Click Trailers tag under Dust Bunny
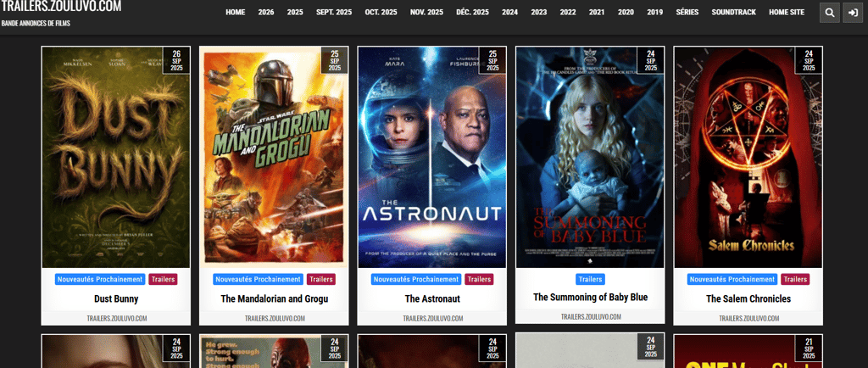The width and height of the screenshot is (868, 368). click(163, 280)
